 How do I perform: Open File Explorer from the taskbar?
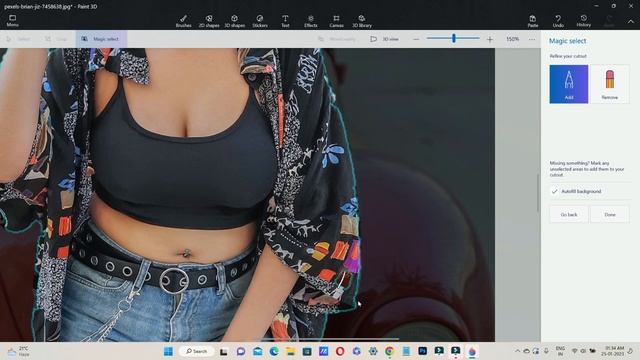coord(290,351)
